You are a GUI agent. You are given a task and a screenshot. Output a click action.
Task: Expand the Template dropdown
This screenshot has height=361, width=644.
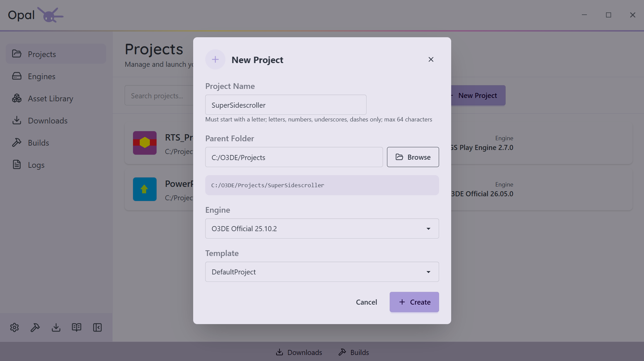click(x=322, y=272)
